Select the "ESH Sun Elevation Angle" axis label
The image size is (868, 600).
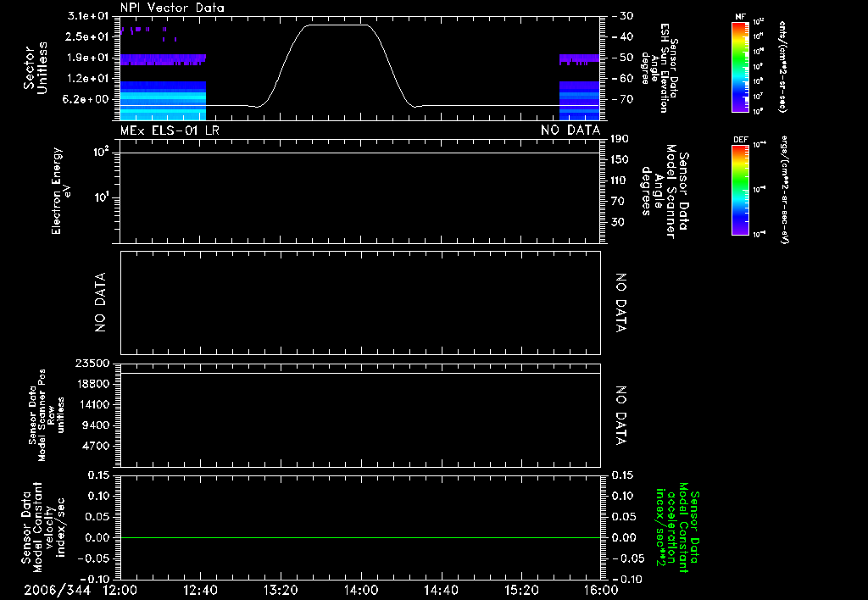pyautogui.click(x=659, y=68)
